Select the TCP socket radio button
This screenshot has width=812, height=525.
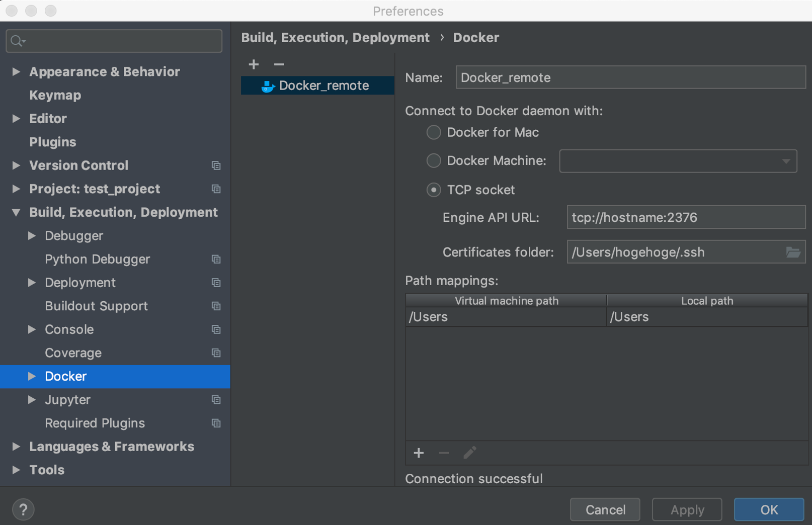pyautogui.click(x=434, y=190)
